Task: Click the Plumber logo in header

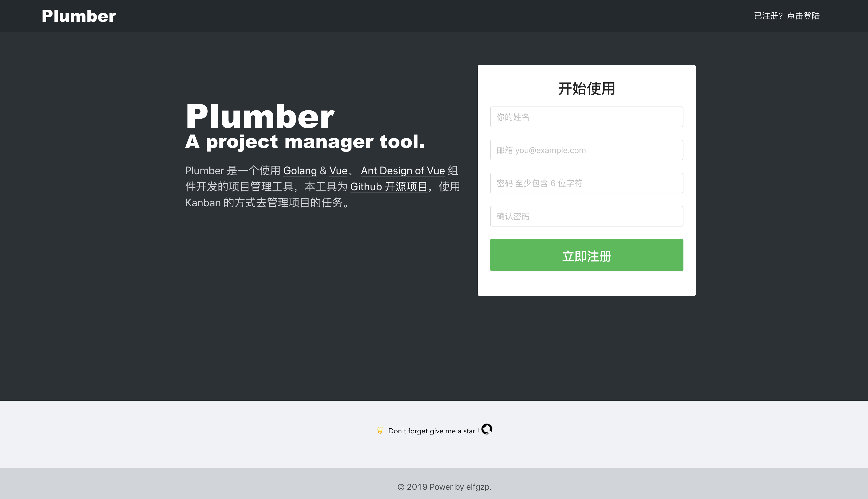Action: coord(79,16)
